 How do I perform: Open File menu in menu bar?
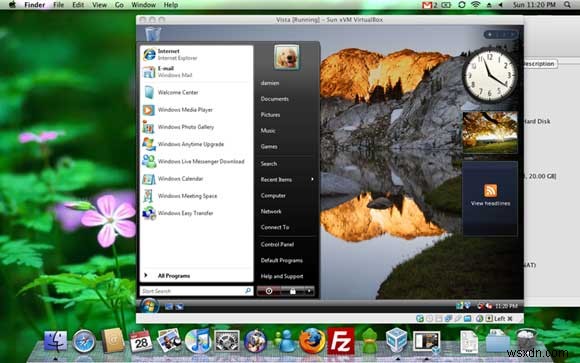[x=58, y=5]
